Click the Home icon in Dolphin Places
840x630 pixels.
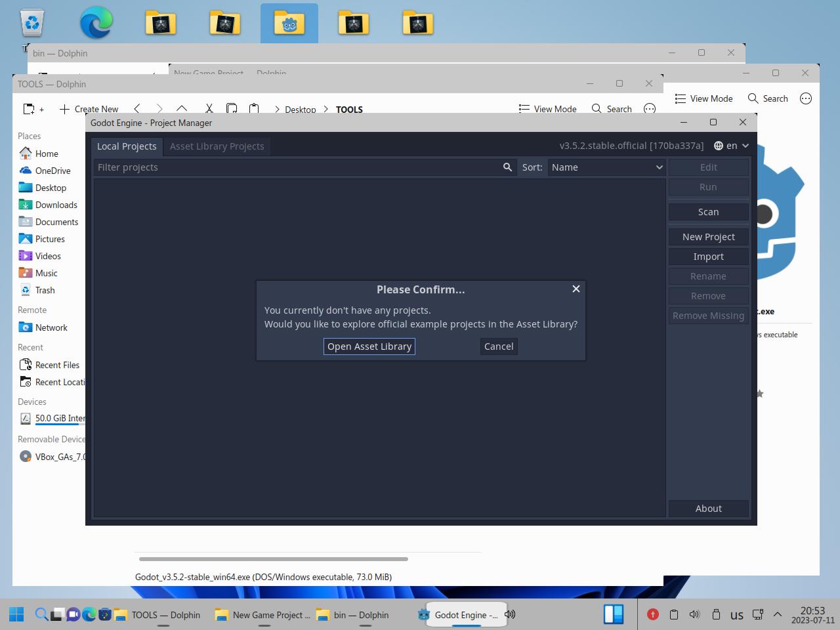point(26,154)
